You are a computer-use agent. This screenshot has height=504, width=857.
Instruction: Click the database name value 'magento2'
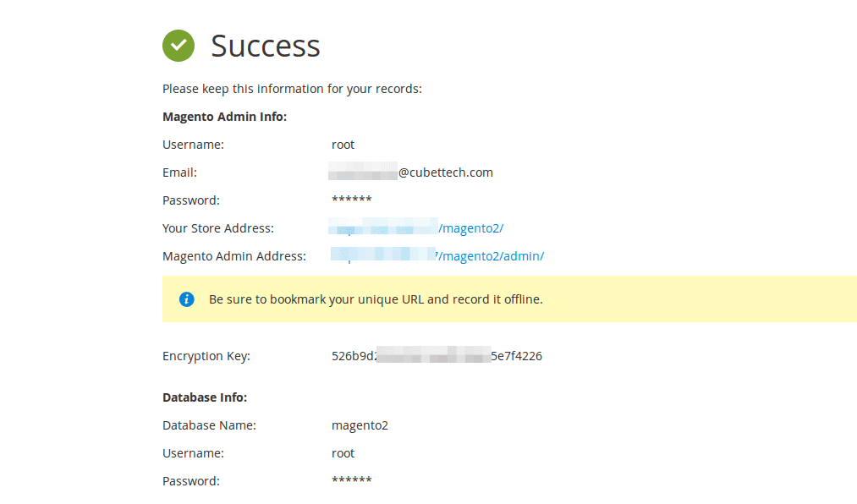(x=360, y=425)
